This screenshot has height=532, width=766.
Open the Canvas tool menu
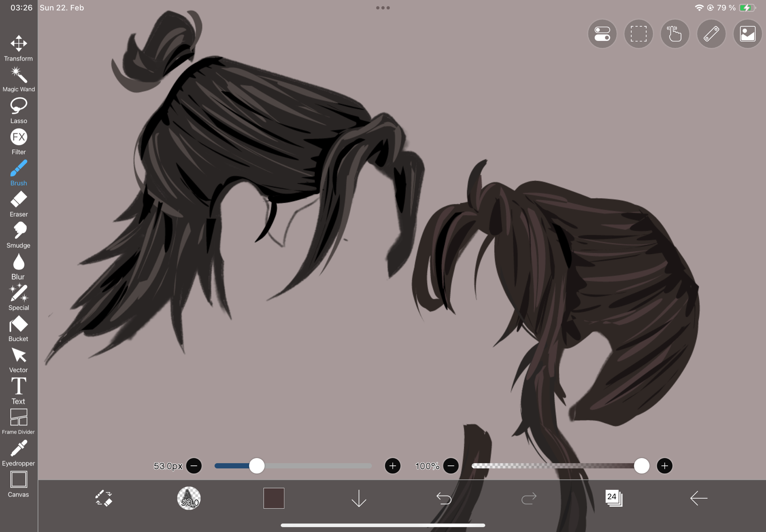(x=18, y=484)
